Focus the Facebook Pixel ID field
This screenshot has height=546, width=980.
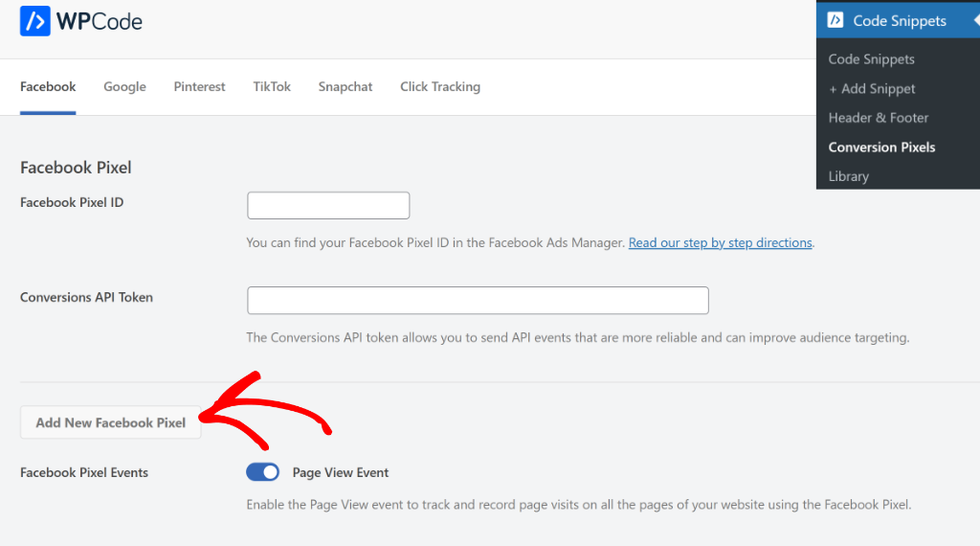(x=328, y=205)
